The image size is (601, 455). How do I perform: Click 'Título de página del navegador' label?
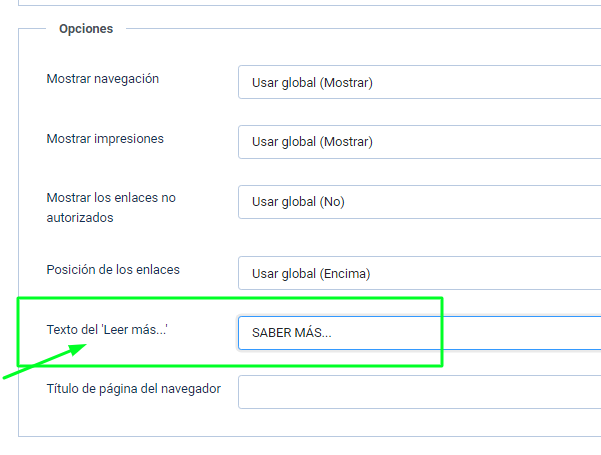coord(133,388)
